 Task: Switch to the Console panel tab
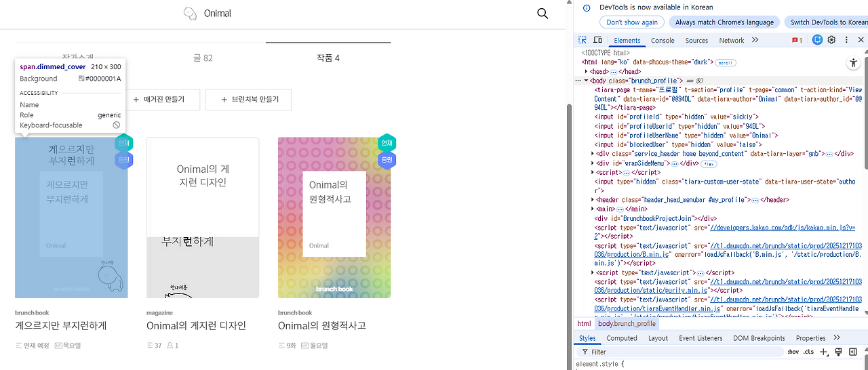coord(663,41)
